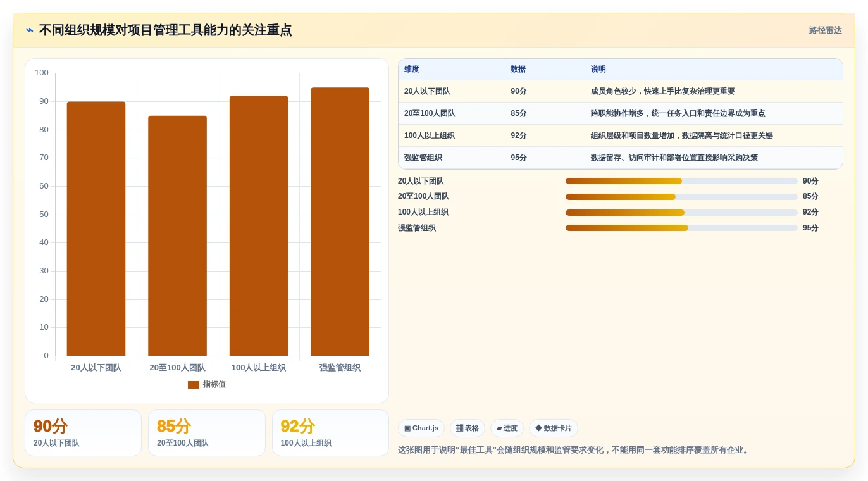This screenshot has height=481, width=868.
Task: Click the 说明 column header
Action: [598, 70]
